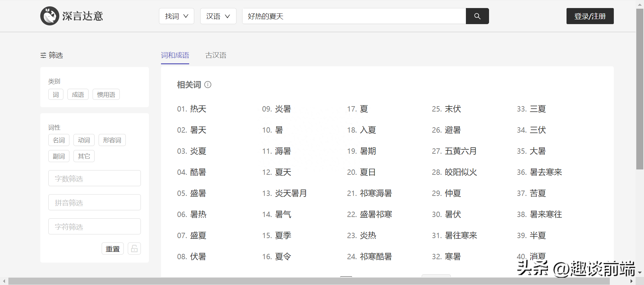Click the 筛选 filter icon

coord(43,55)
